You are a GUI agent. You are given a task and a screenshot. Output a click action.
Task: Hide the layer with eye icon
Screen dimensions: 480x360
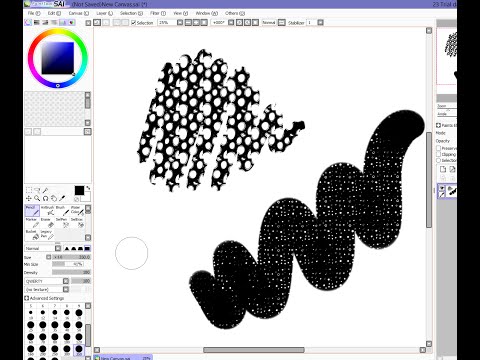(x=442, y=189)
